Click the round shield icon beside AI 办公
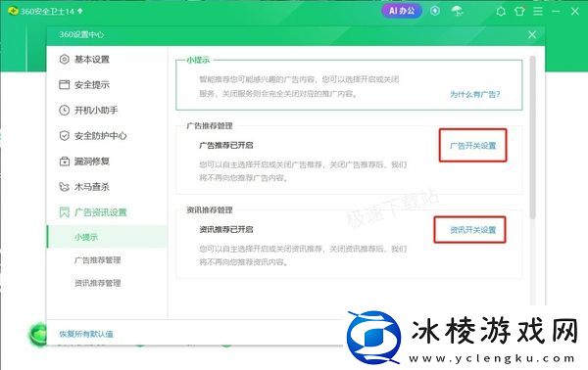Image resolution: width=588 pixels, height=370 pixels. [435, 11]
